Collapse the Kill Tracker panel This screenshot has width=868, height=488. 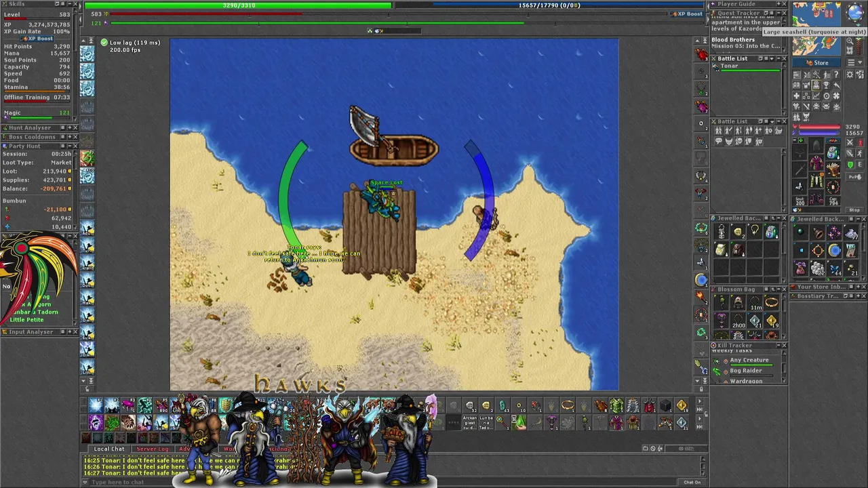point(778,345)
